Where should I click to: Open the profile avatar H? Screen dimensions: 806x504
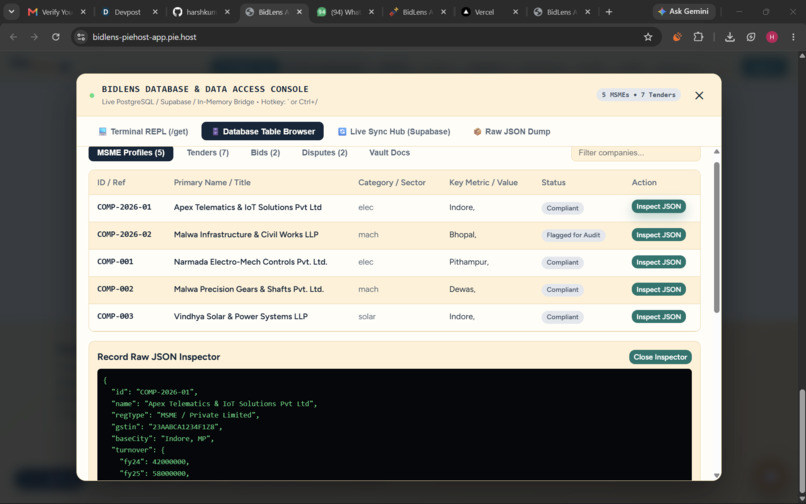tap(772, 37)
